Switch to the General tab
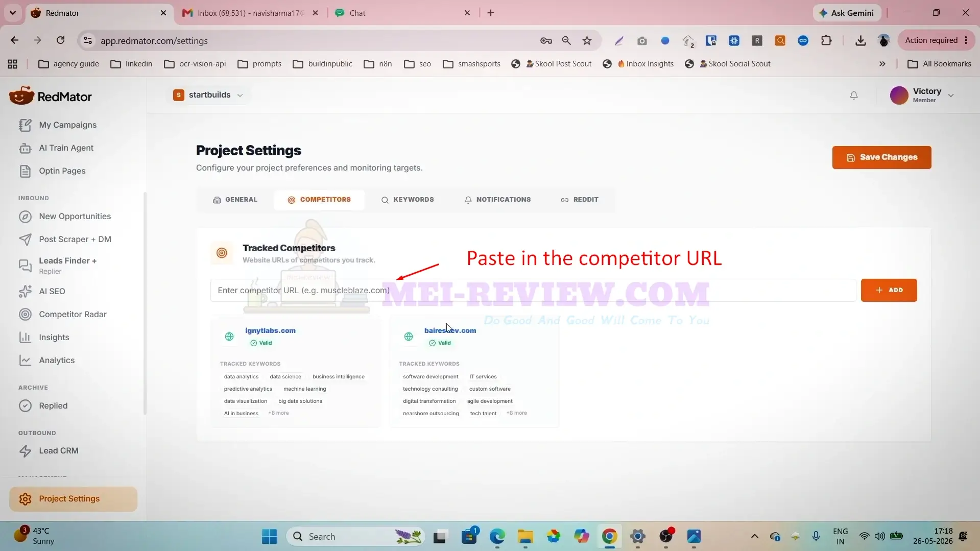The image size is (980, 551). pos(235,200)
